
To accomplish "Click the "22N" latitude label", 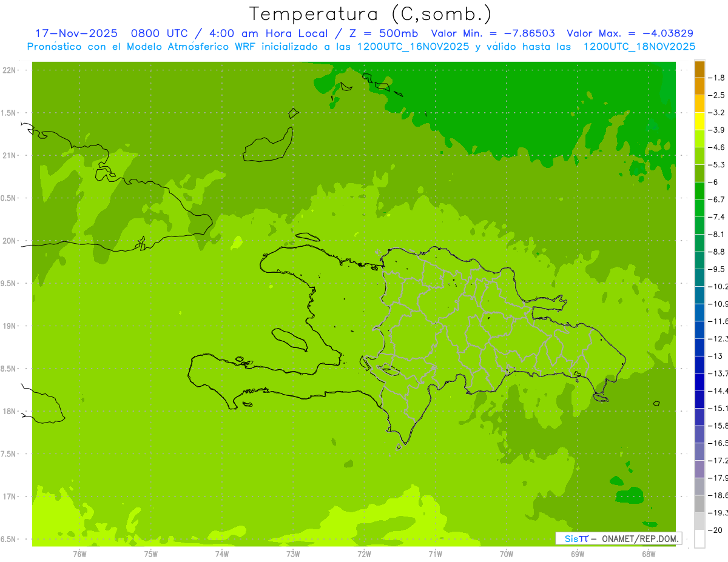I will point(10,70).
